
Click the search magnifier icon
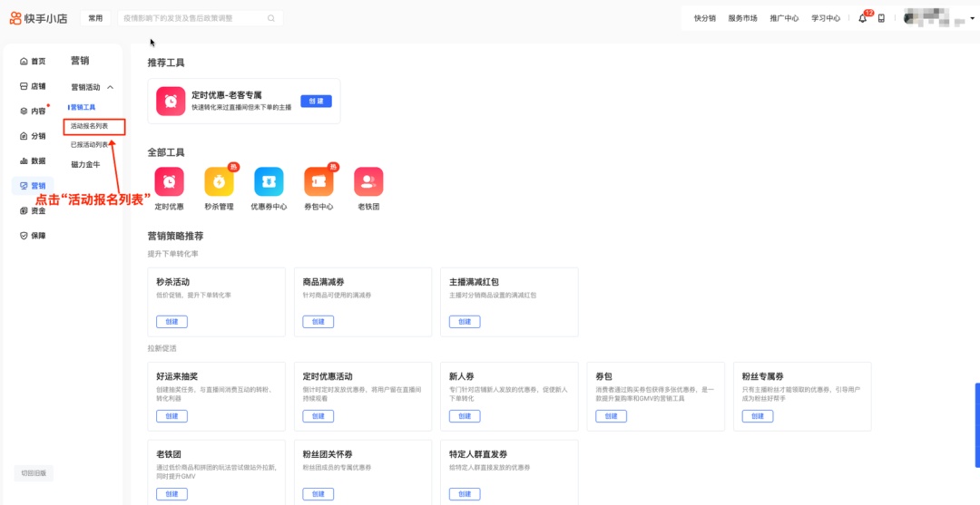(271, 18)
